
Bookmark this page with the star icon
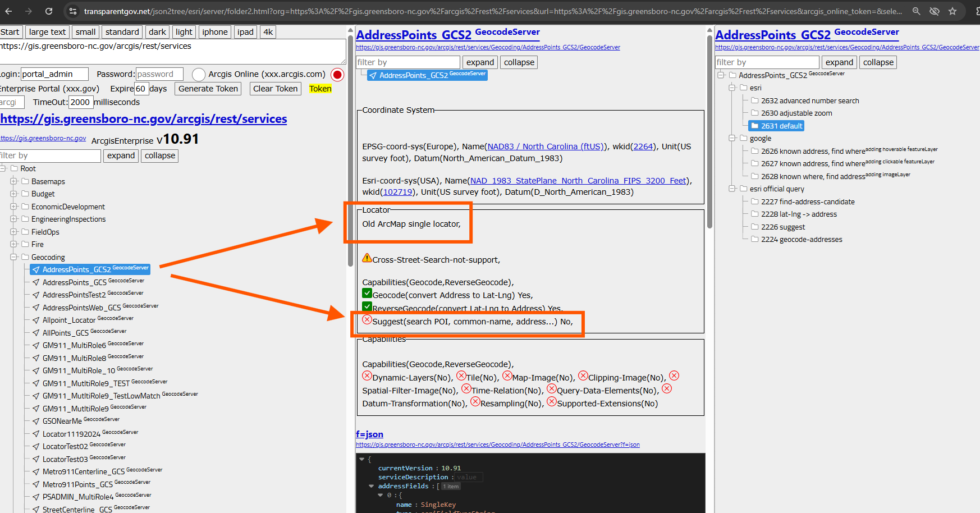point(952,11)
